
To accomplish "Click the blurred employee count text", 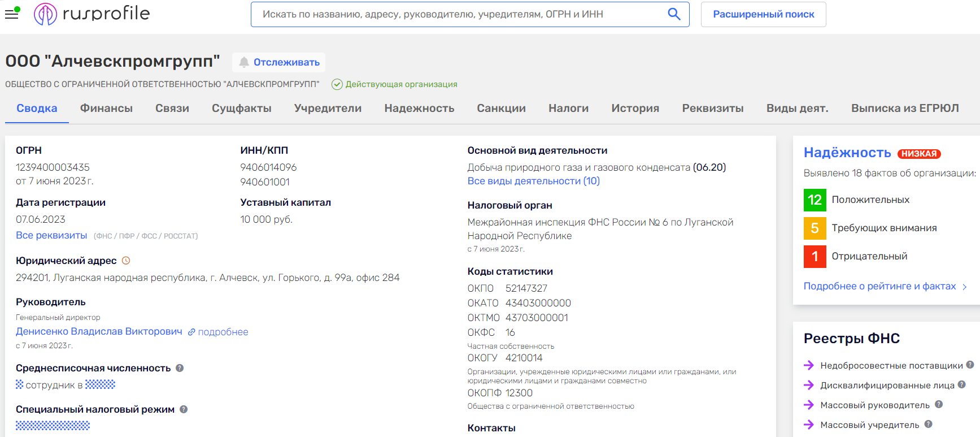I will [x=66, y=385].
